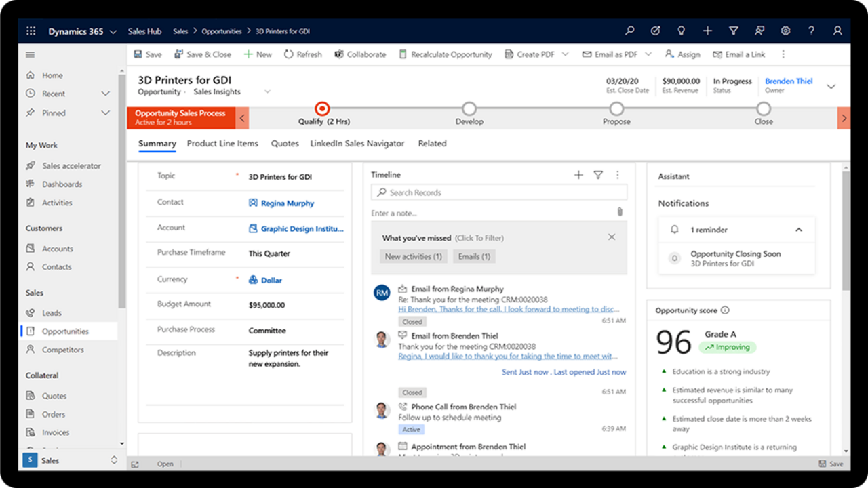Screen dimensions: 868x488
Task: Open the timeline filter funnel icon
Action: (598, 175)
